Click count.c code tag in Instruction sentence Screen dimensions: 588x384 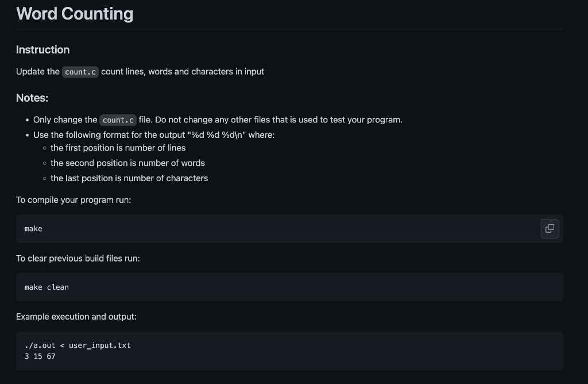pyautogui.click(x=80, y=72)
